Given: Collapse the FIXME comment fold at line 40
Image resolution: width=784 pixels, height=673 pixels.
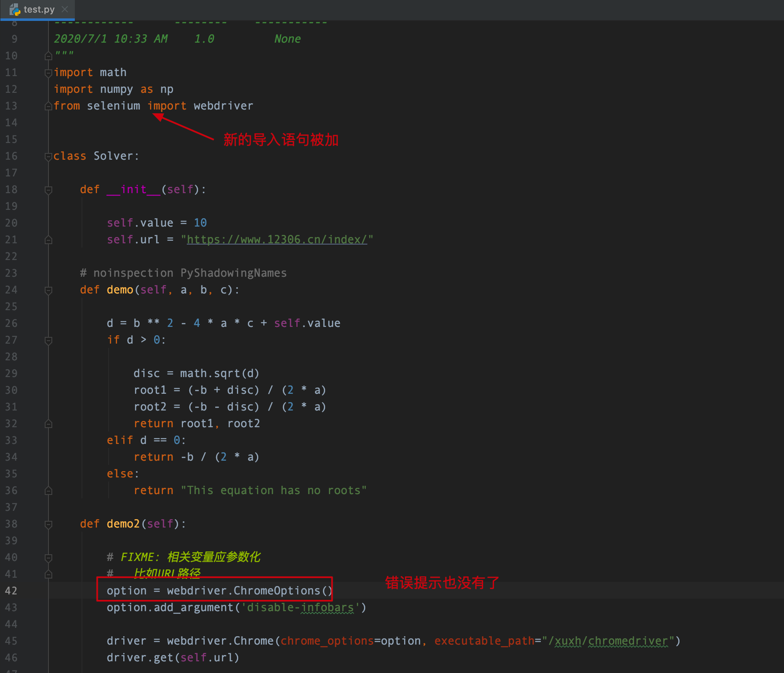Looking at the screenshot, I should (48, 558).
